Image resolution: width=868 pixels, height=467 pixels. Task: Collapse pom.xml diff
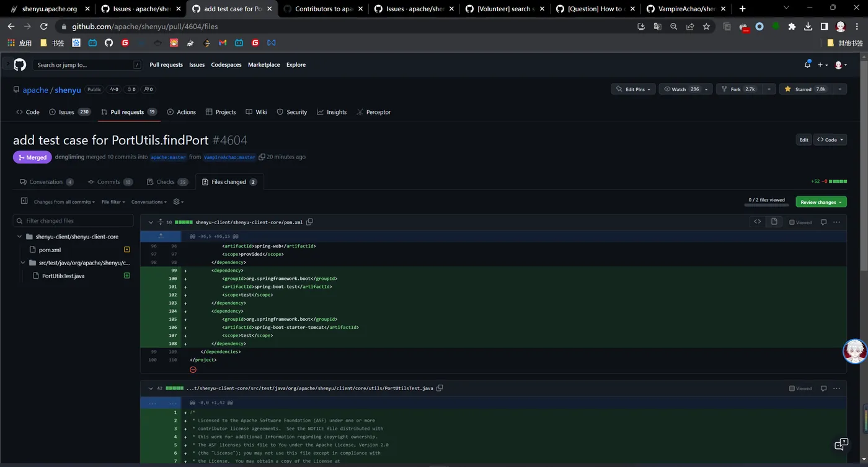click(x=151, y=222)
